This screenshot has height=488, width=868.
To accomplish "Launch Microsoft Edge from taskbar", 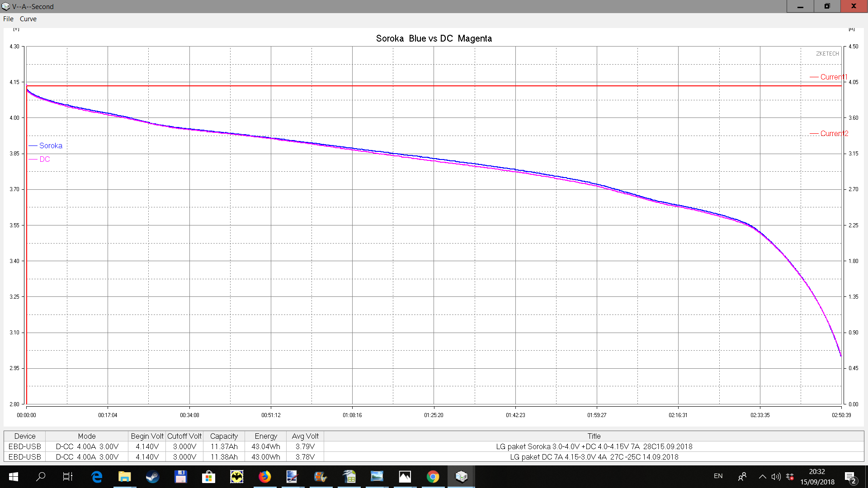I will [x=97, y=477].
